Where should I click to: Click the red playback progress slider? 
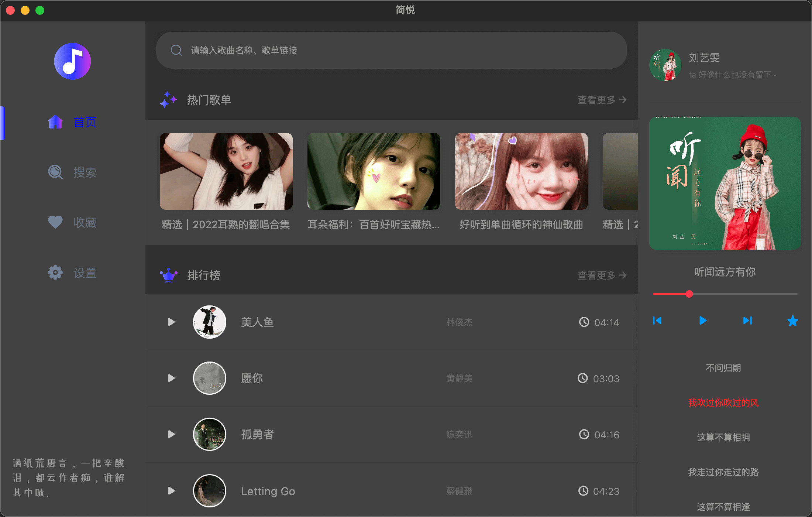point(689,294)
